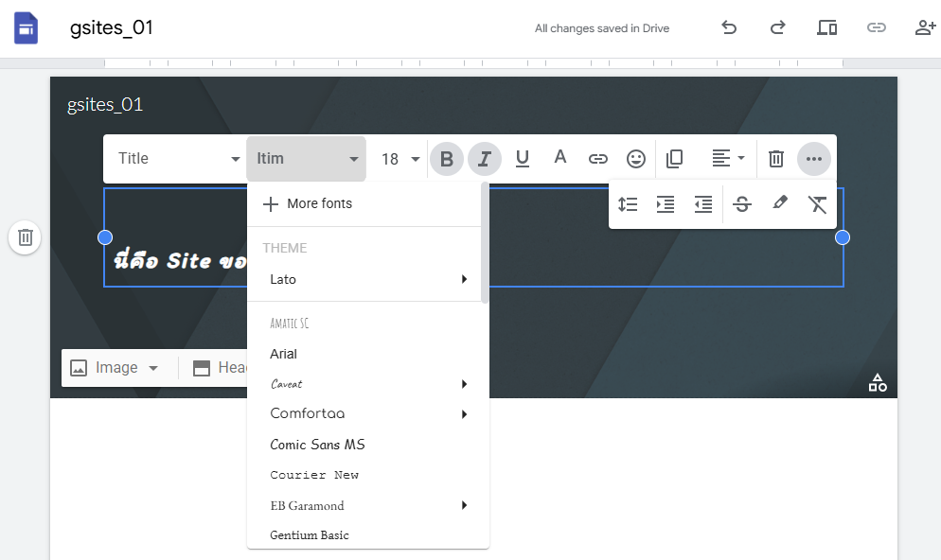
Task: Click the Undo arrow icon
Action: pos(729,27)
